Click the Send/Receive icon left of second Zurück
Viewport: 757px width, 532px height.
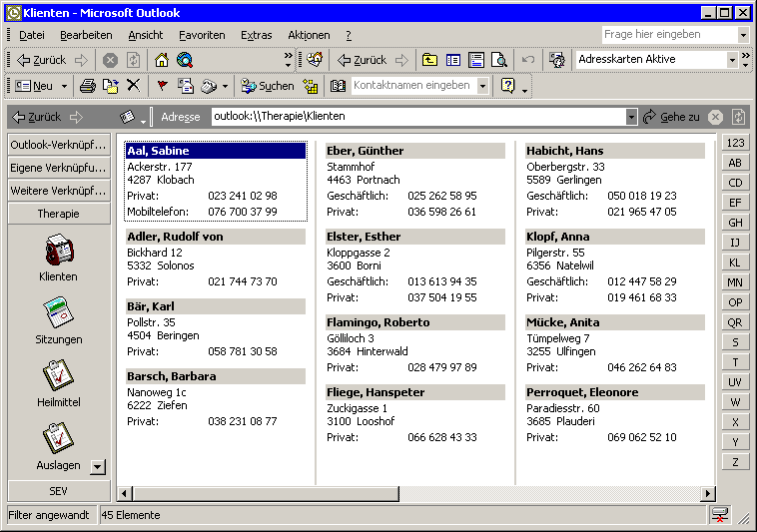point(315,60)
